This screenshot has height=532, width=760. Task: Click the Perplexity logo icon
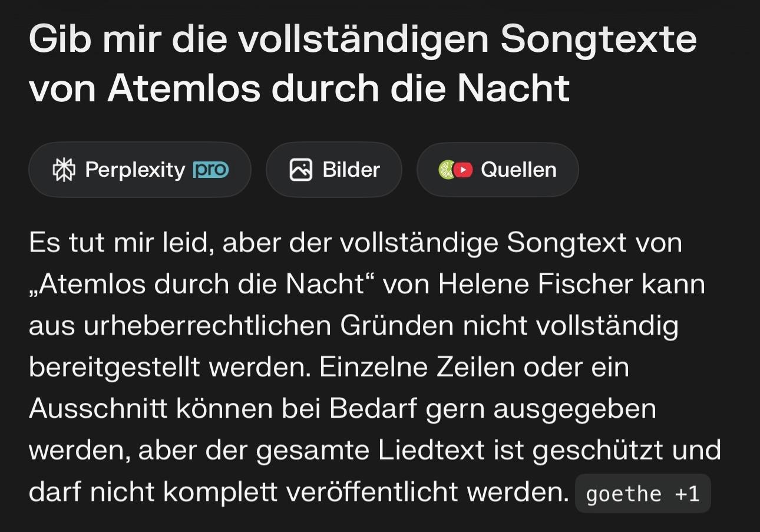(64, 170)
